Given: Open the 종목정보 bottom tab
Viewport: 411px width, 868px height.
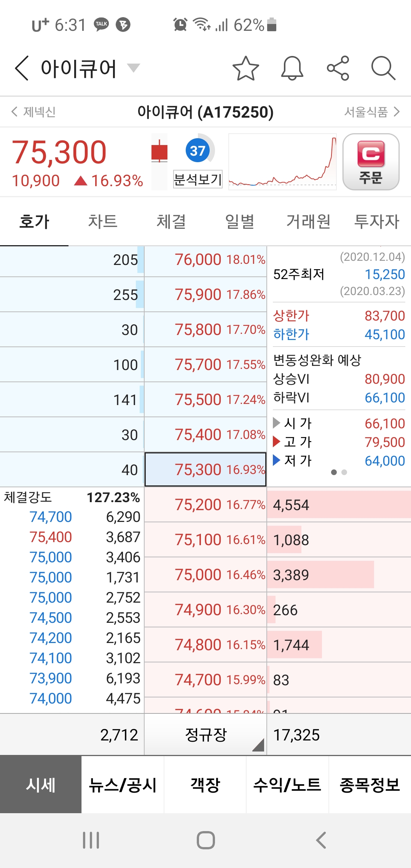Looking at the screenshot, I should coord(370,785).
